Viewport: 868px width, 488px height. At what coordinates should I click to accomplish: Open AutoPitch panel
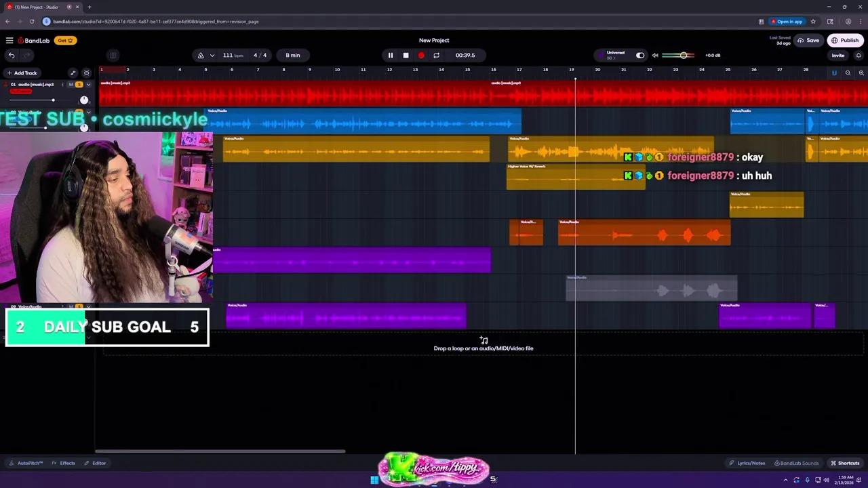(x=26, y=463)
